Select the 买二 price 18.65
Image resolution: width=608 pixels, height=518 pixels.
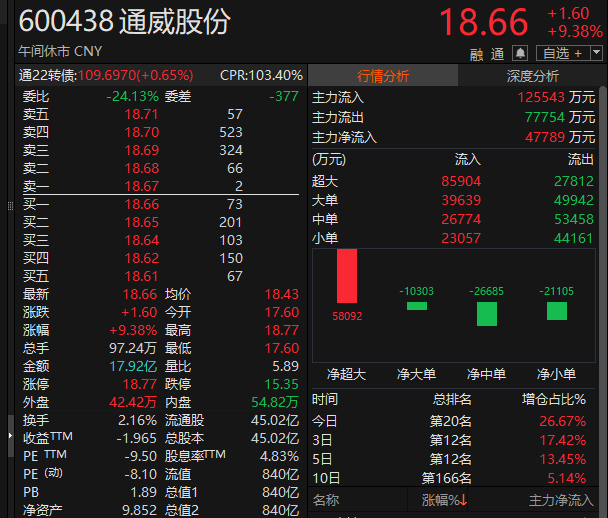pos(142,222)
